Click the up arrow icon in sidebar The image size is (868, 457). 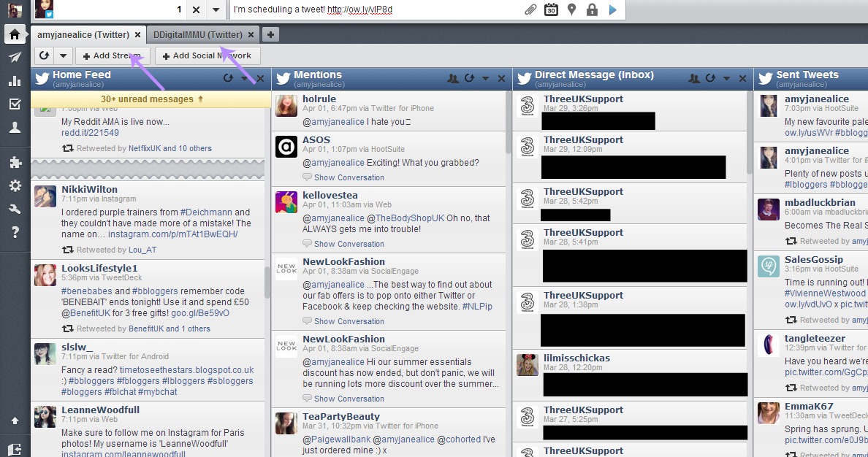[x=15, y=421]
